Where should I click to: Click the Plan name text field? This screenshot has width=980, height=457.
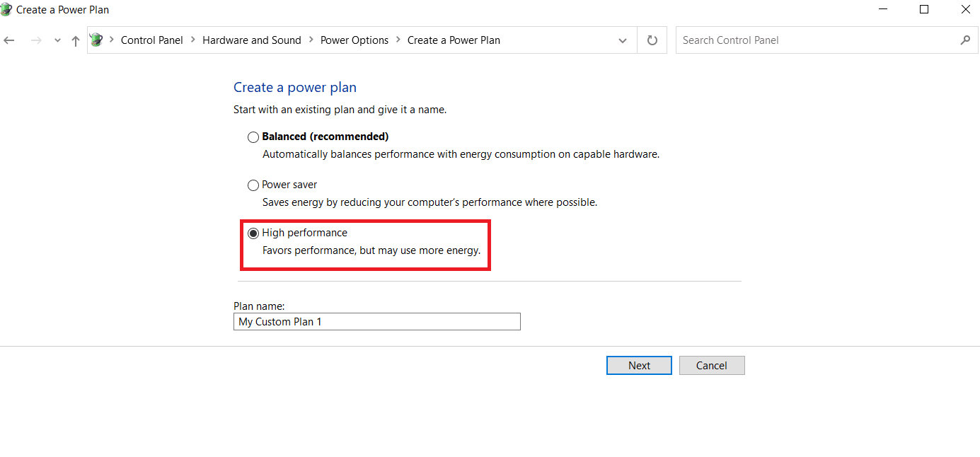click(x=377, y=322)
